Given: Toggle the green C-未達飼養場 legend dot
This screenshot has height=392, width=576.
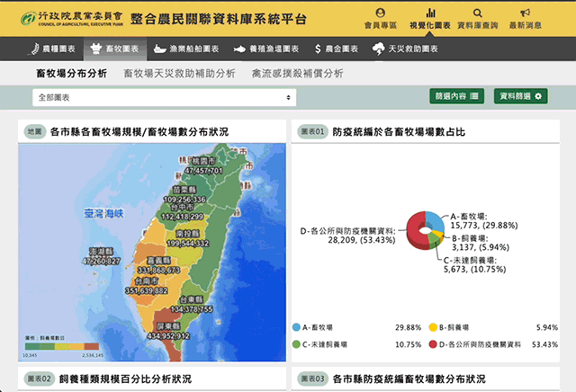Looking at the screenshot, I should tap(296, 344).
